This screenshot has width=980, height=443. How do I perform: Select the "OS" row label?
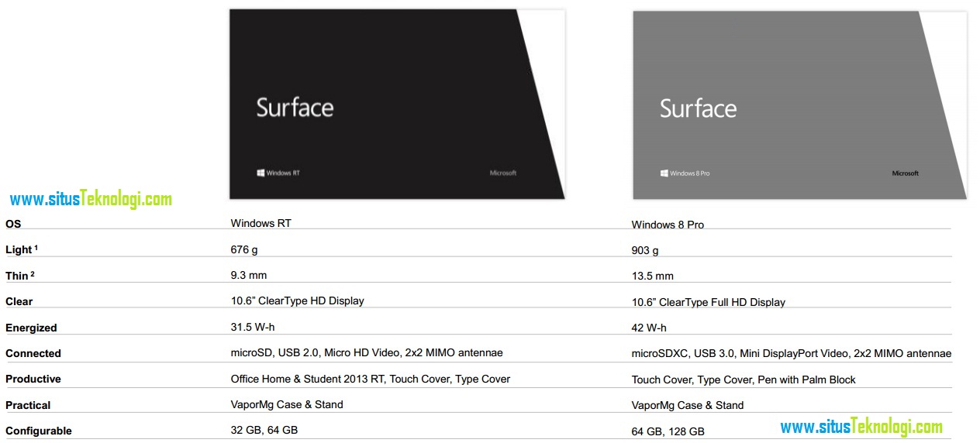(x=13, y=224)
